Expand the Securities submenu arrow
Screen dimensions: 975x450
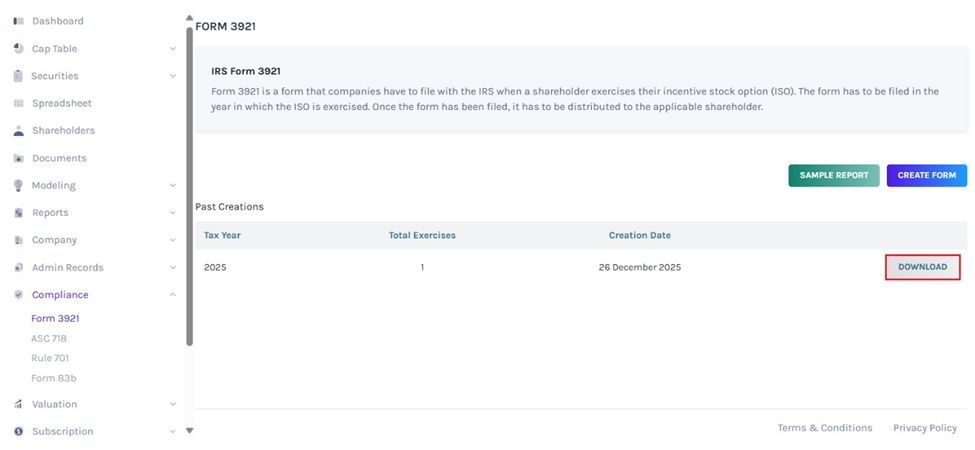point(173,76)
